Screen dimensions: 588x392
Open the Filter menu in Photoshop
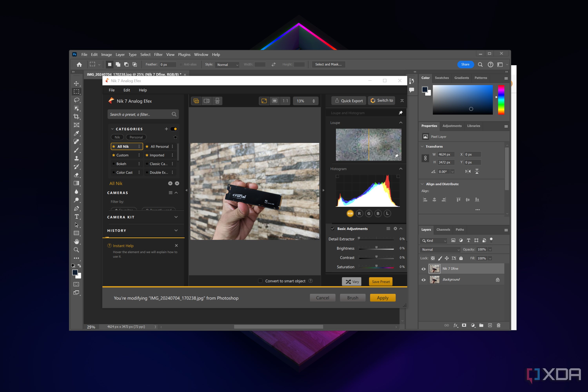tap(158, 54)
